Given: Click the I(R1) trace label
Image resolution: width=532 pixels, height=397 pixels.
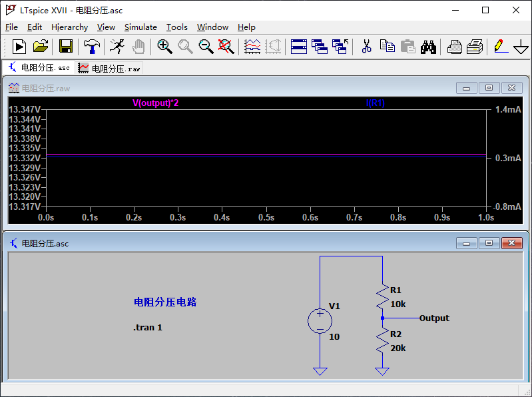Looking at the screenshot, I should click(376, 103).
